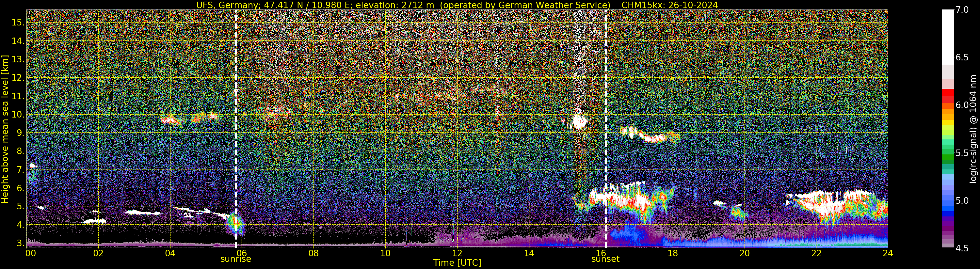Click the height tick label '8.'
The width and height of the screenshot is (980, 269).
pos(21,151)
